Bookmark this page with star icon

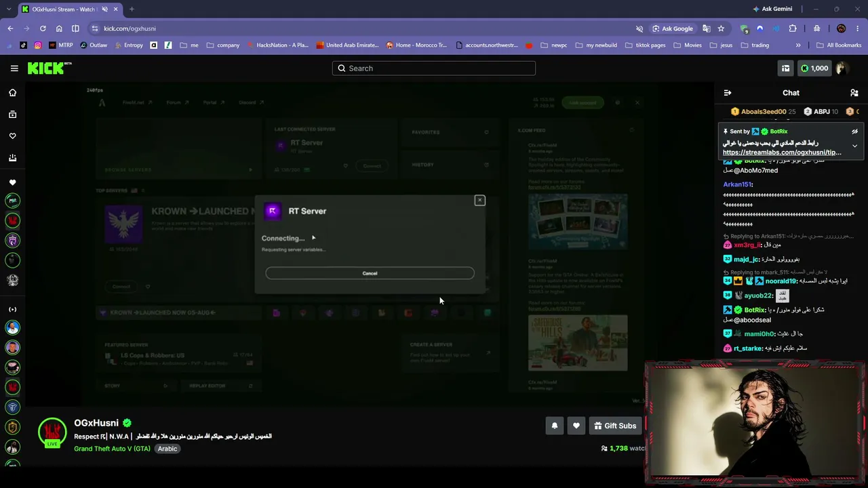pyautogui.click(x=721, y=28)
